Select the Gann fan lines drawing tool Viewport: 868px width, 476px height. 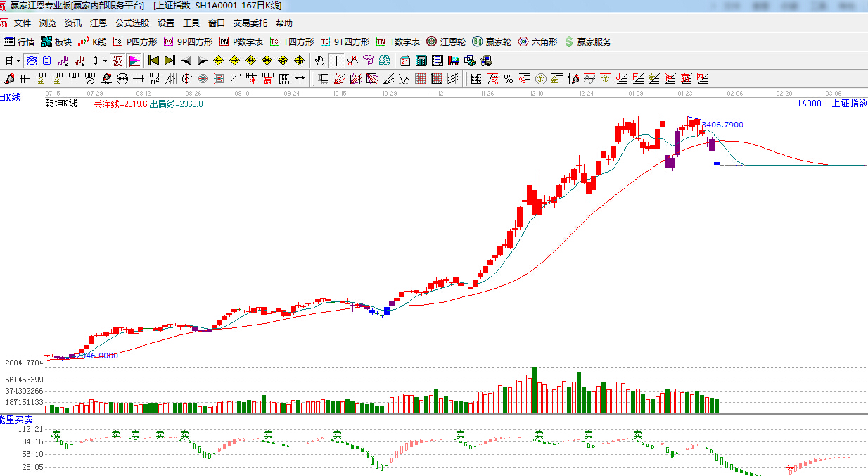[339, 78]
